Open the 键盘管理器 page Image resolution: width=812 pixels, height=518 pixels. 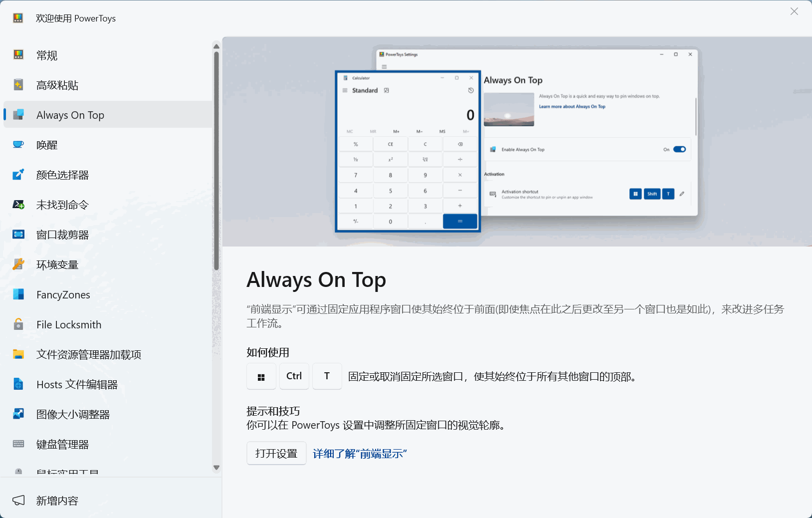[108, 444]
